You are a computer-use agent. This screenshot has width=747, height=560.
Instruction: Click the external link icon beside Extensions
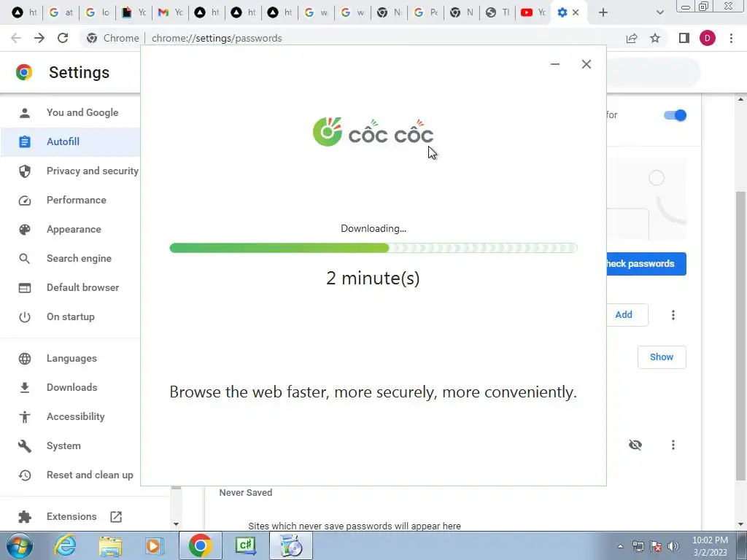116,517
